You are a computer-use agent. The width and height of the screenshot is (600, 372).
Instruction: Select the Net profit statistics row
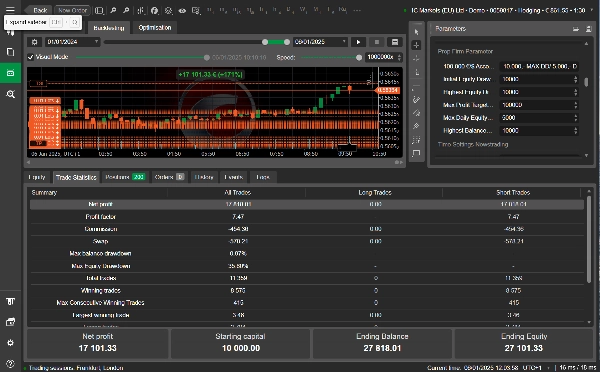point(307,204)
